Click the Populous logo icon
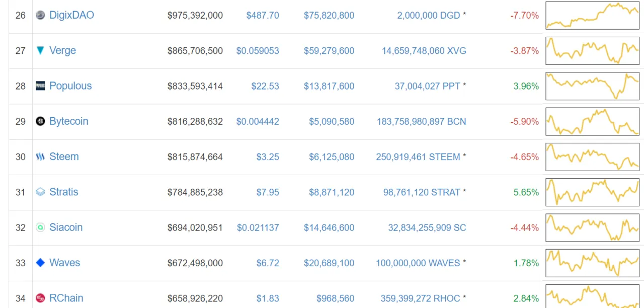 tap(40, 86)
